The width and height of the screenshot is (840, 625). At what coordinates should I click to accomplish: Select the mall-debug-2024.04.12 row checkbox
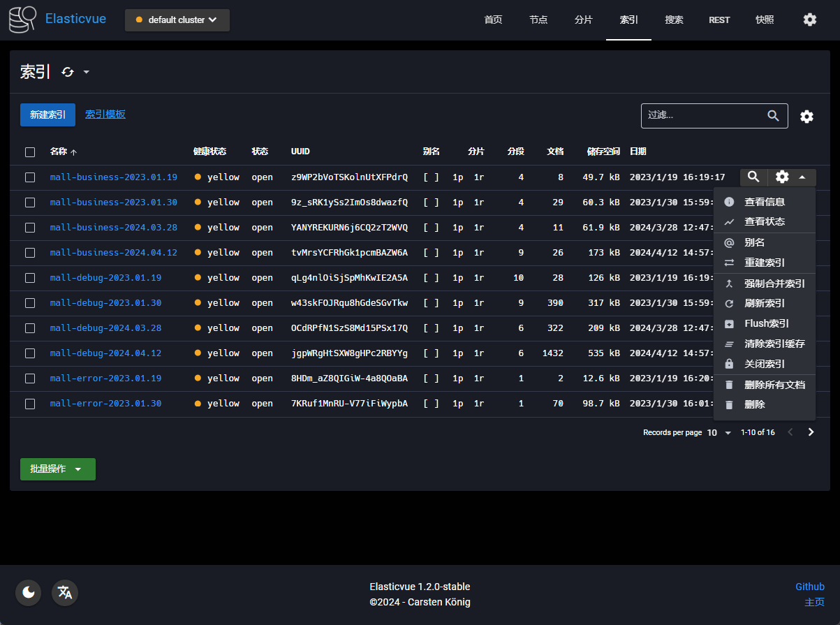point(30,353)
